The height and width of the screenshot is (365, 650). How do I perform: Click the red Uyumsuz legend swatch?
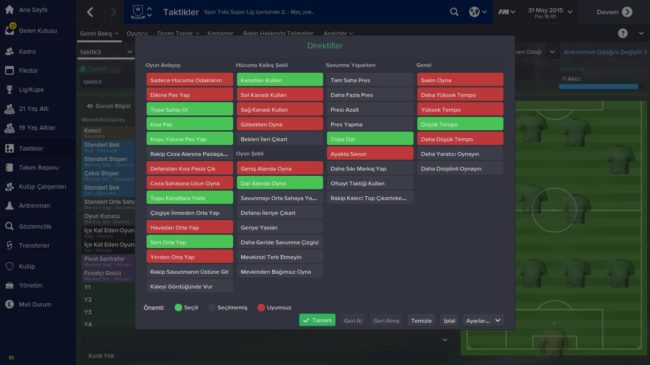(x=261, y=307)
